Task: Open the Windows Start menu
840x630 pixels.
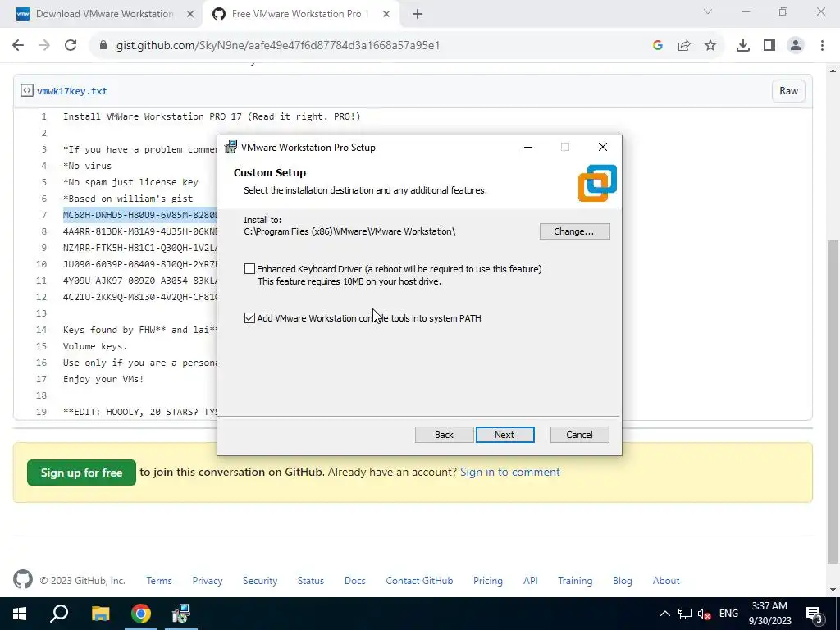Action: (20, 614)
